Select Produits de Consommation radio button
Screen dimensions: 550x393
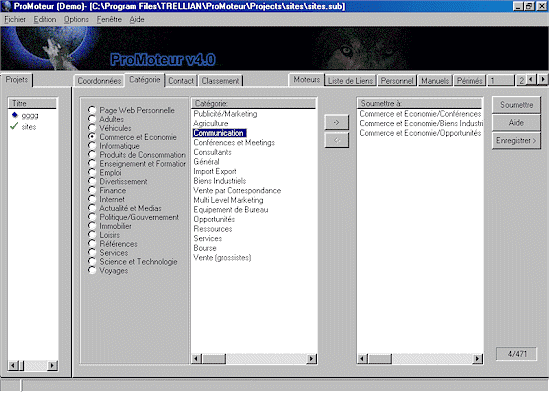click(x=92, y=154)
